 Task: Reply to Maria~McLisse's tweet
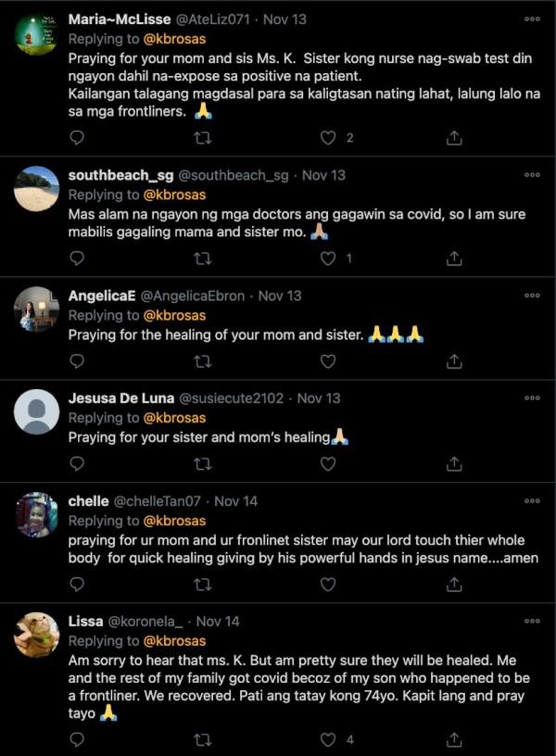click(77, 137)
